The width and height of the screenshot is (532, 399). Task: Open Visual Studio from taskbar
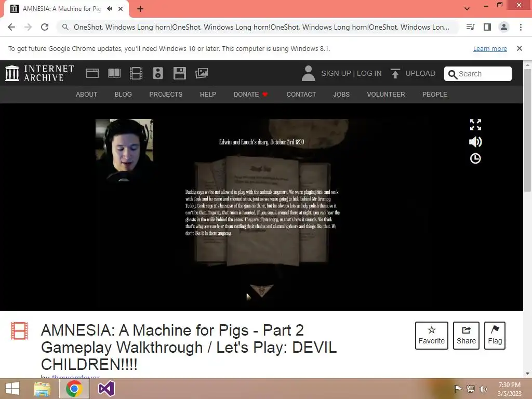[x=106, y=389]
